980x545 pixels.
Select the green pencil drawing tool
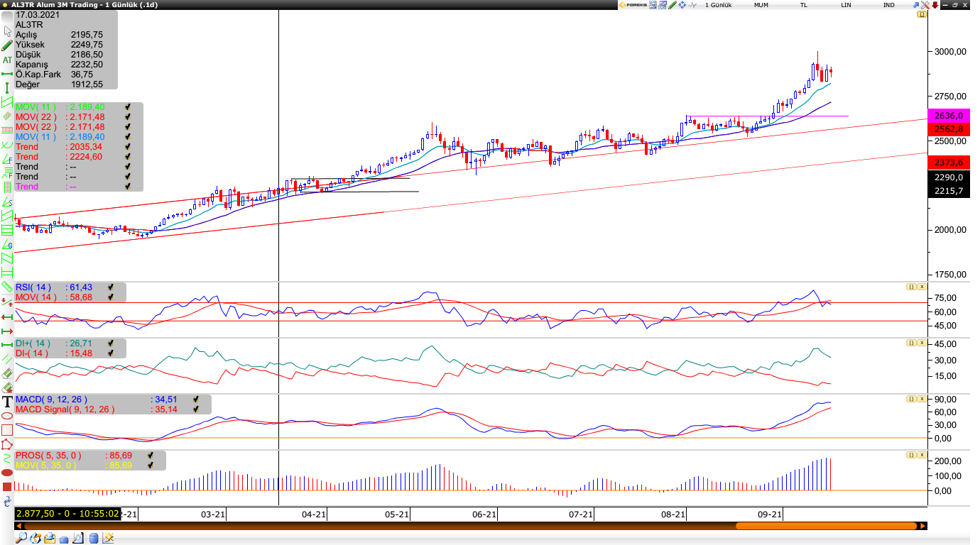click(x=7, y=45)
